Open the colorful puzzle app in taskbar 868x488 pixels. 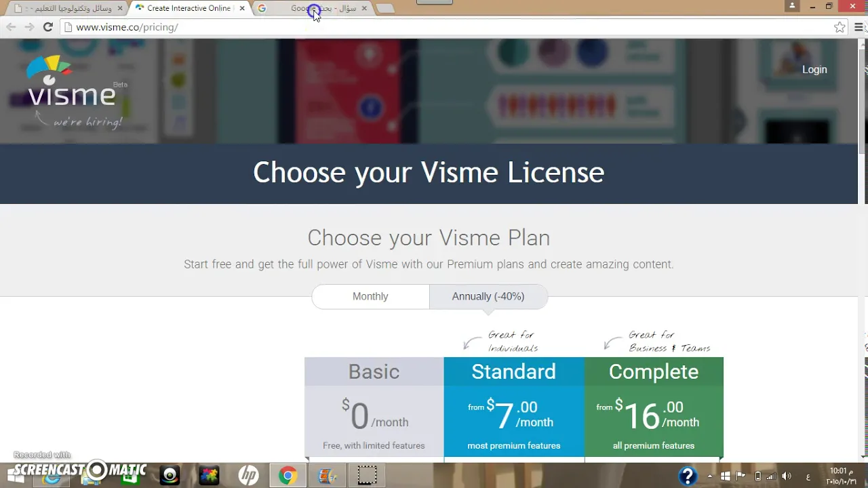[x=209, y=476]
